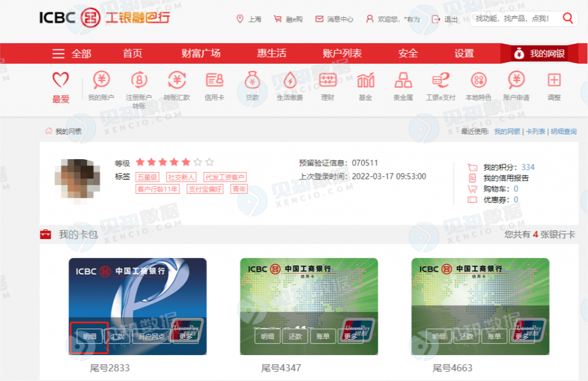This screenshot has height=381, width=588.
Task: Open the 明细查询 recent link
Action: 564,132
